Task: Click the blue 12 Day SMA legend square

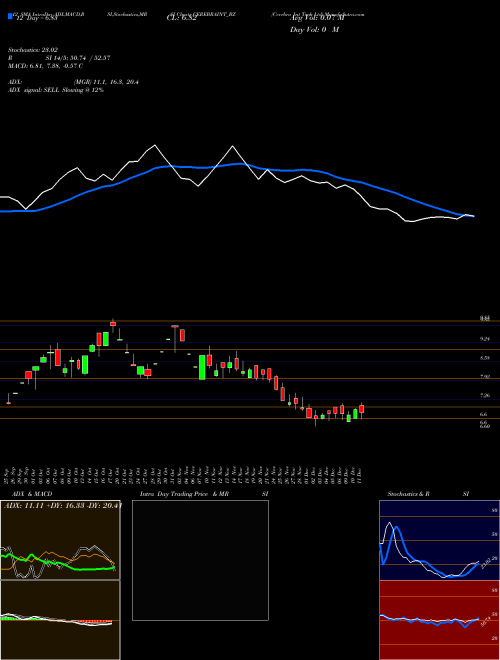Action: point(11,17)
